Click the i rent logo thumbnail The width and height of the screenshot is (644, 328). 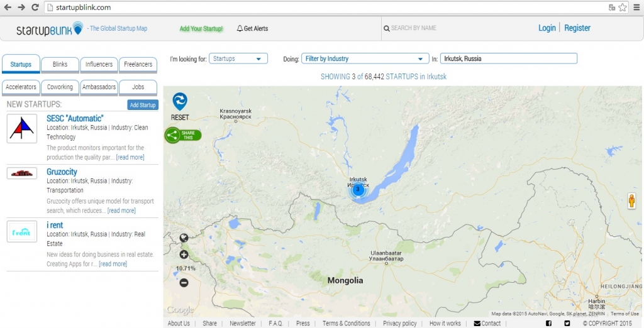tap(22, 231)
